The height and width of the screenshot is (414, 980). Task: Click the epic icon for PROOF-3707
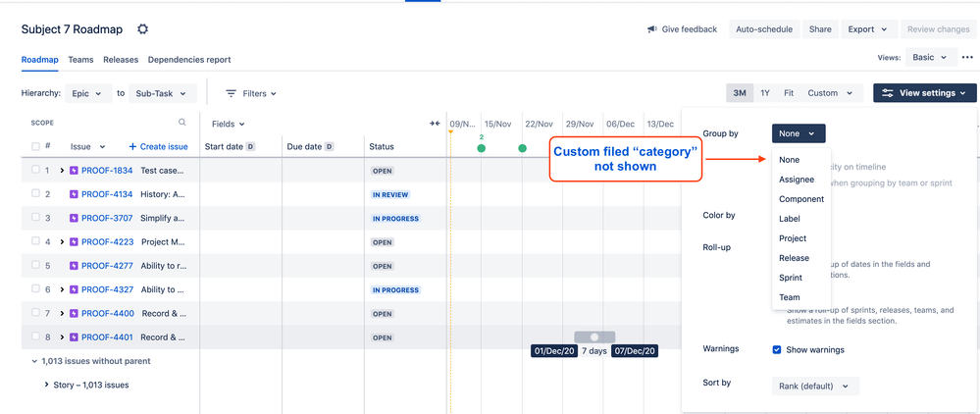point(74,218)
